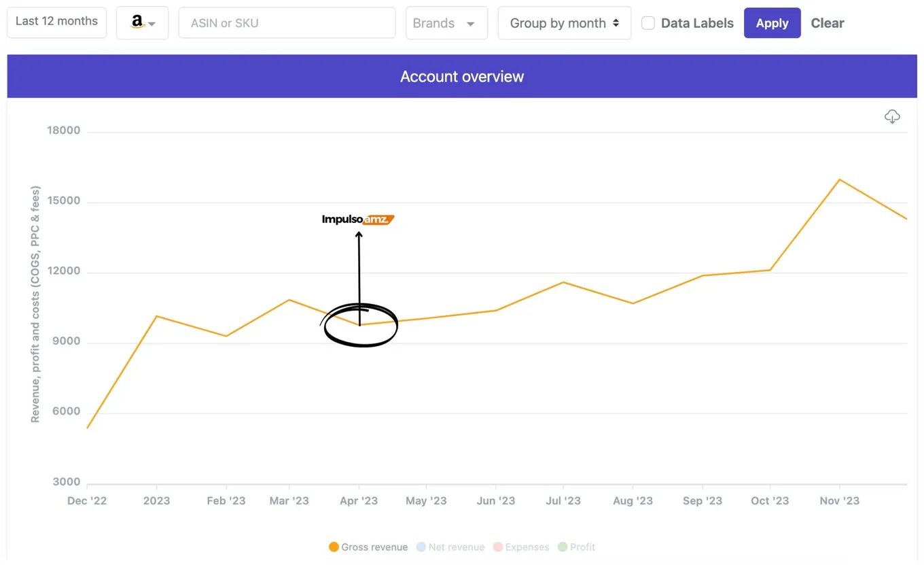Click the Sep '23 axis label
Image resolution: width=924 pixels, height=565 pixels.
702,501
